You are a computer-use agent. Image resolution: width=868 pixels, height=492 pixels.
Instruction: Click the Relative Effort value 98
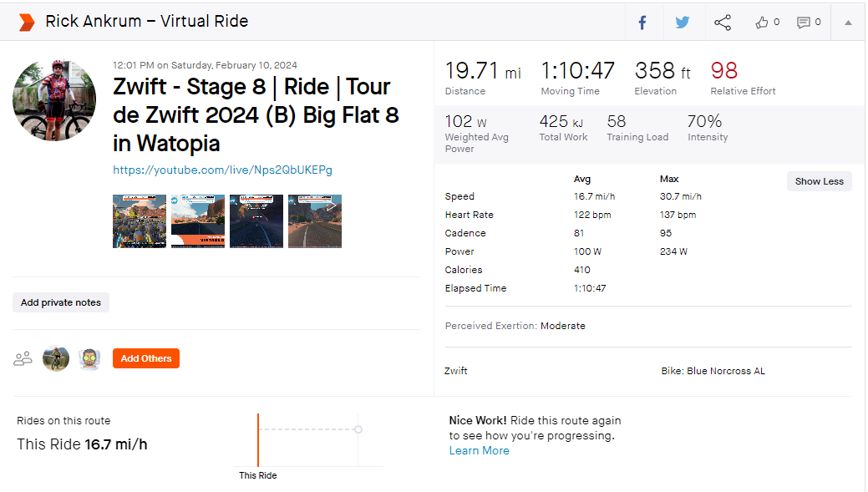(x=724, y=71)
